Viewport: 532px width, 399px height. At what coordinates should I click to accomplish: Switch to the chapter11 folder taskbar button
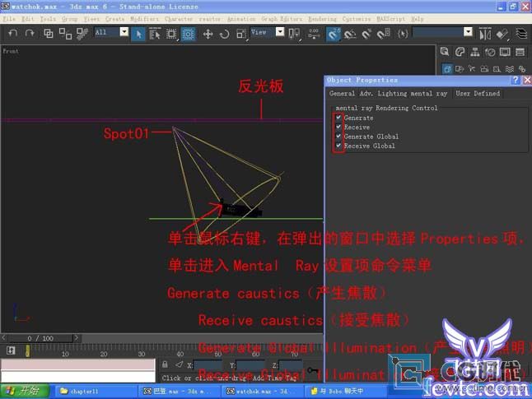point(95,392)
